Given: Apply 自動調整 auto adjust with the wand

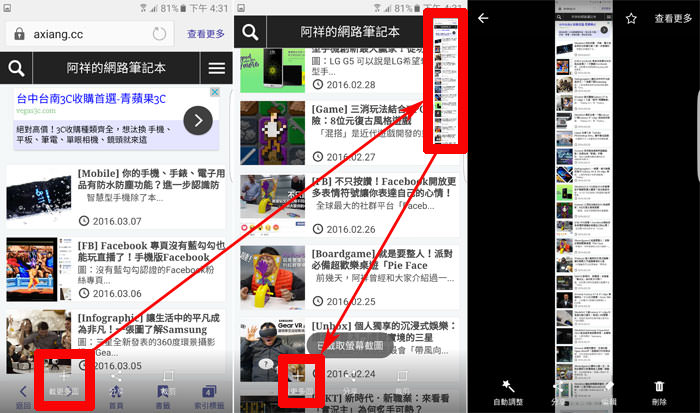Looking at the screenshot, I should coord(508,392).
